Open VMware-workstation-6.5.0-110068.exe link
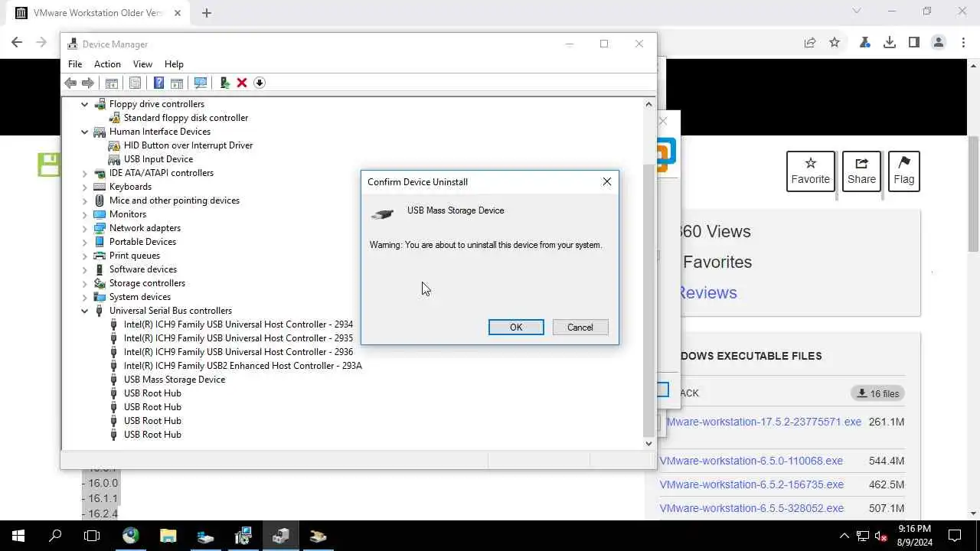 click(751, 461)
